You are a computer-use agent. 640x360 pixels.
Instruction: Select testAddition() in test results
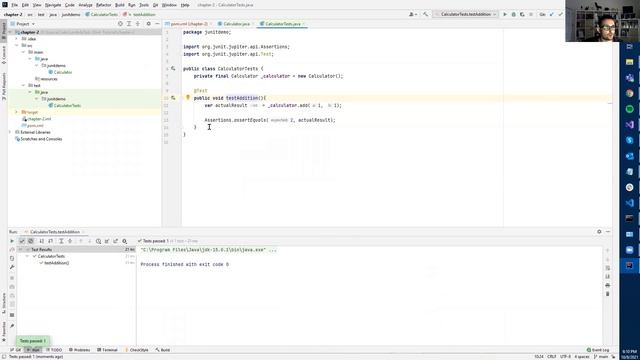[x=56, y=263]
